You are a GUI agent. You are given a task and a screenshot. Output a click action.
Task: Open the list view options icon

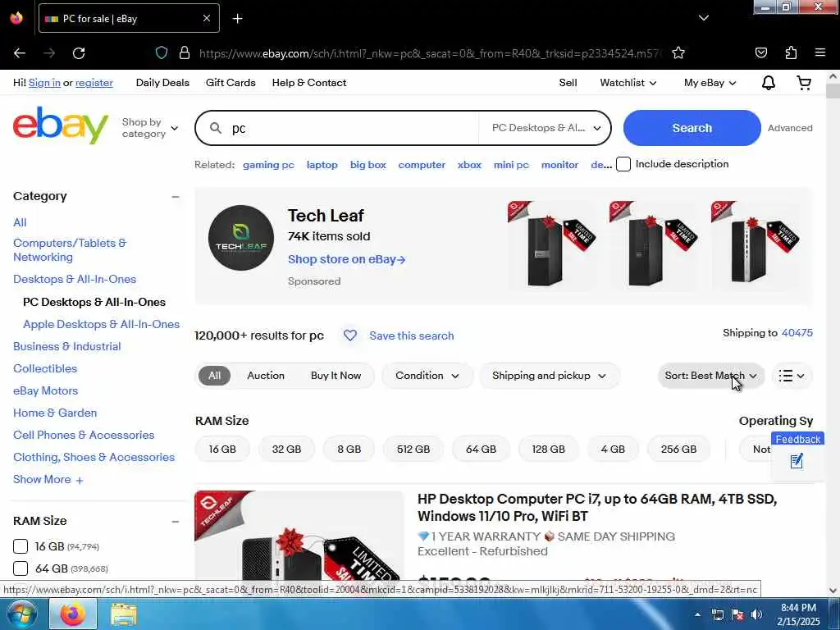point(792,376)
